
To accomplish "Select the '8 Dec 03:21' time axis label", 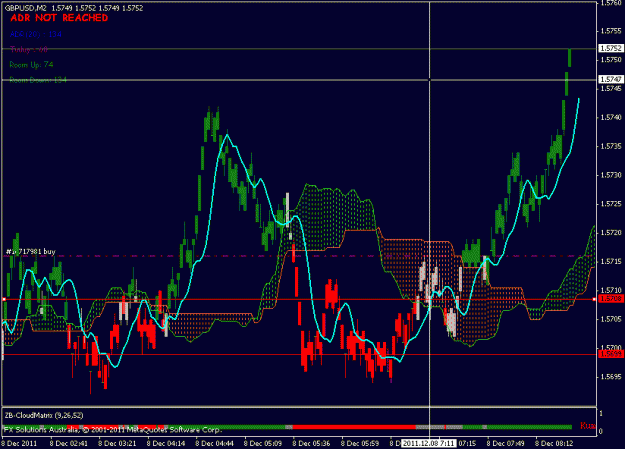I will [x=117, y=443].
